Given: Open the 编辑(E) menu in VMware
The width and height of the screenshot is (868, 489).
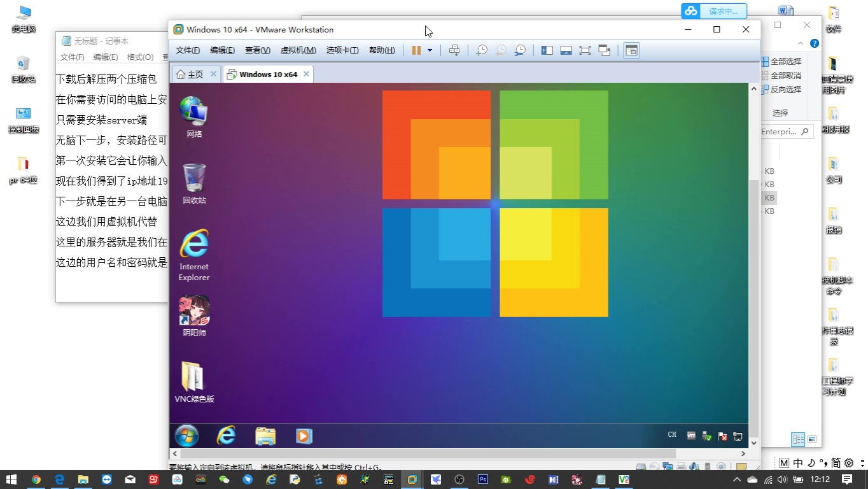Looking at the screenshot, I should pos(222,50).
